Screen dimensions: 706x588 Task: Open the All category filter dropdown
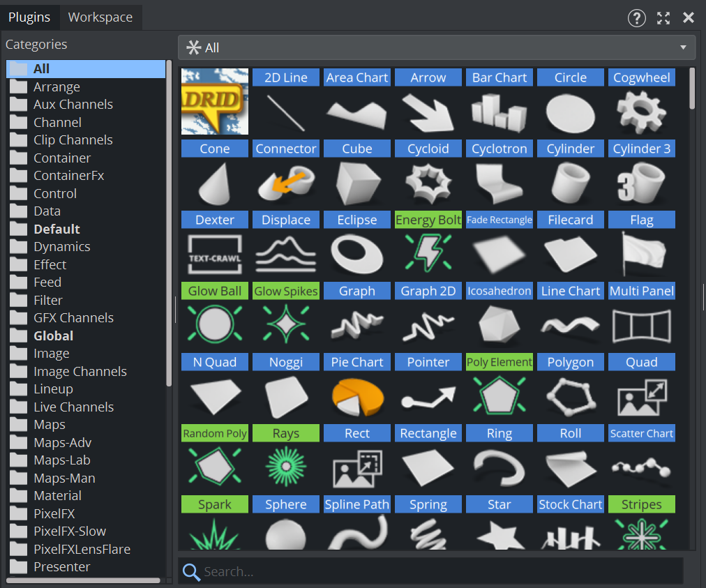point(436,47)
